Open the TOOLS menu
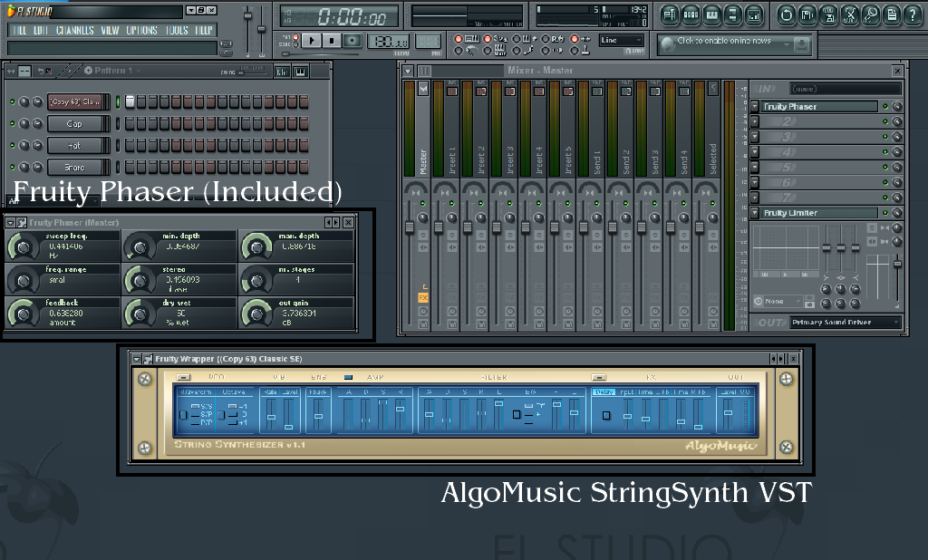The height and width of the screenshot is (560, 928). click(178, 30)
